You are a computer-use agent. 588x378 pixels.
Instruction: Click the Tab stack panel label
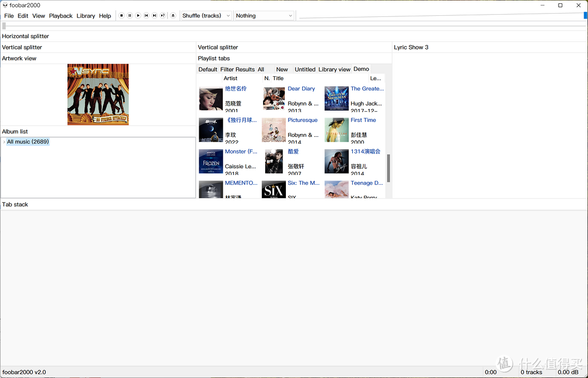tap(15, 204)
